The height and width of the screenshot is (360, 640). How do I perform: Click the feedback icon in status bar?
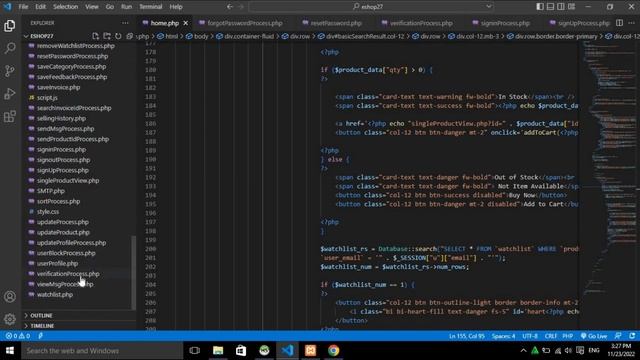(618, 336)
